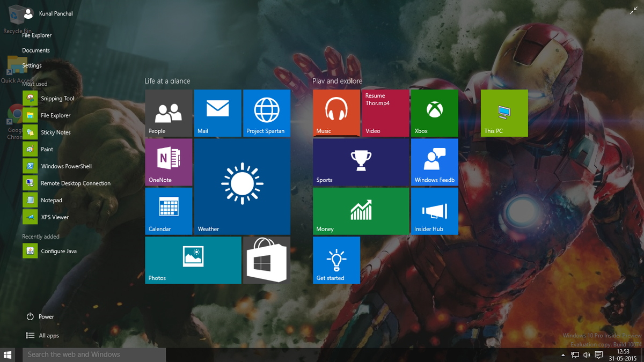
Task: Open the People tile
Action: click(x=169, y=113)
